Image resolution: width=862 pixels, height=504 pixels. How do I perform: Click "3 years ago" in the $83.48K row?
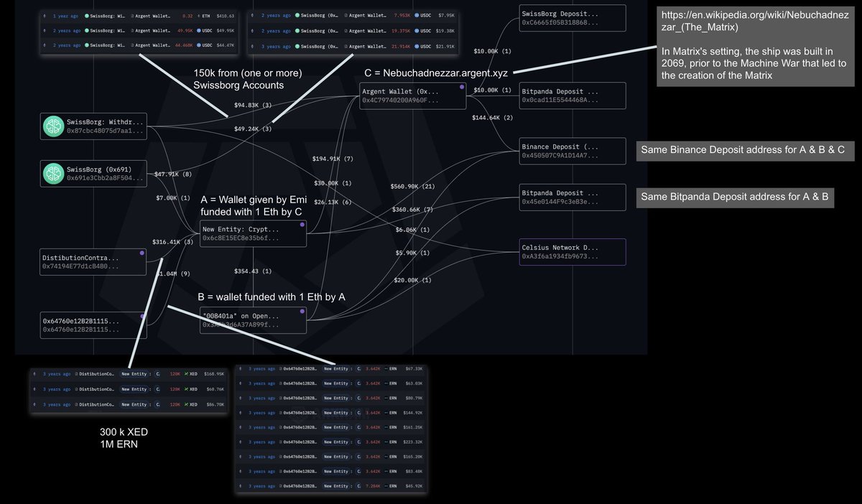tap(261, 472)
